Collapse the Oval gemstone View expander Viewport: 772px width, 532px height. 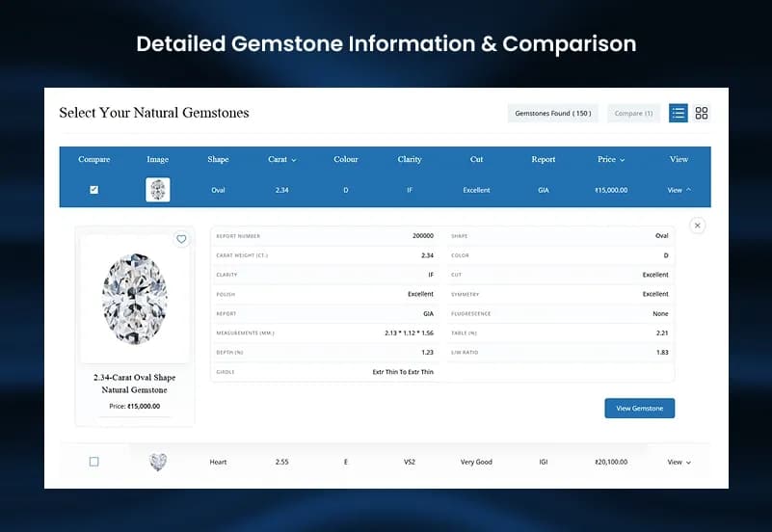pyautogui.click(x=679, y=190)
